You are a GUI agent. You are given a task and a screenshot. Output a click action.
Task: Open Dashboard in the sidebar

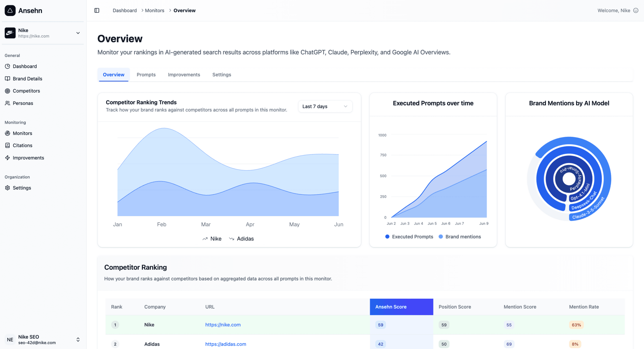[25, 66]
